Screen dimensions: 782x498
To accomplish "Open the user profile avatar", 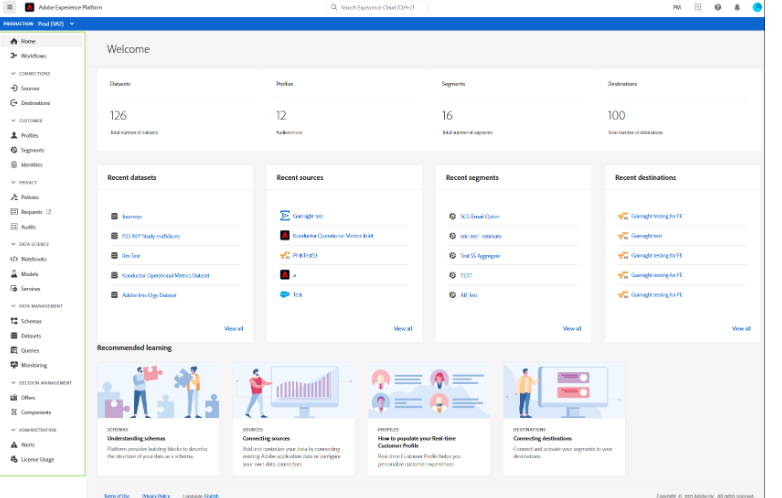I will click(757, 7).
